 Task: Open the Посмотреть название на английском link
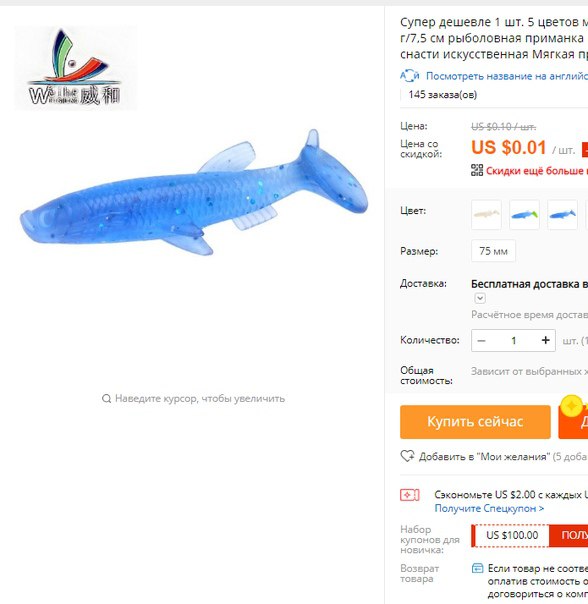coord(507,76)
